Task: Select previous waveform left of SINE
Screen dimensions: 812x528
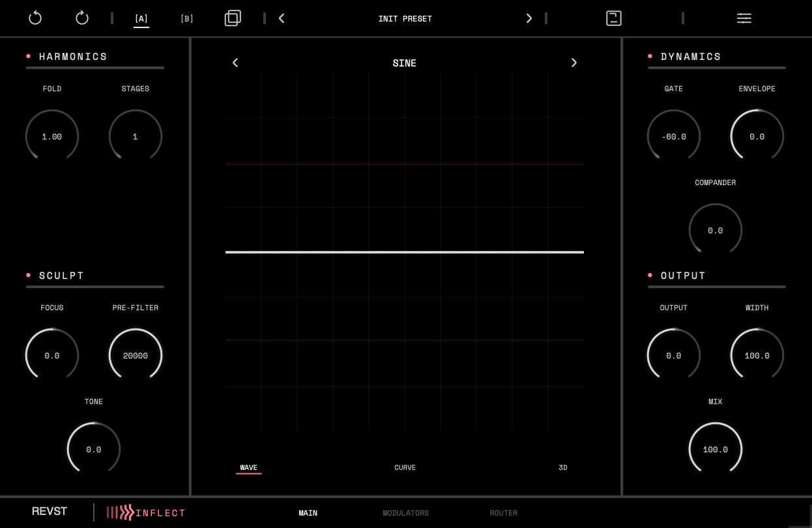Action: tap(235, 63)
